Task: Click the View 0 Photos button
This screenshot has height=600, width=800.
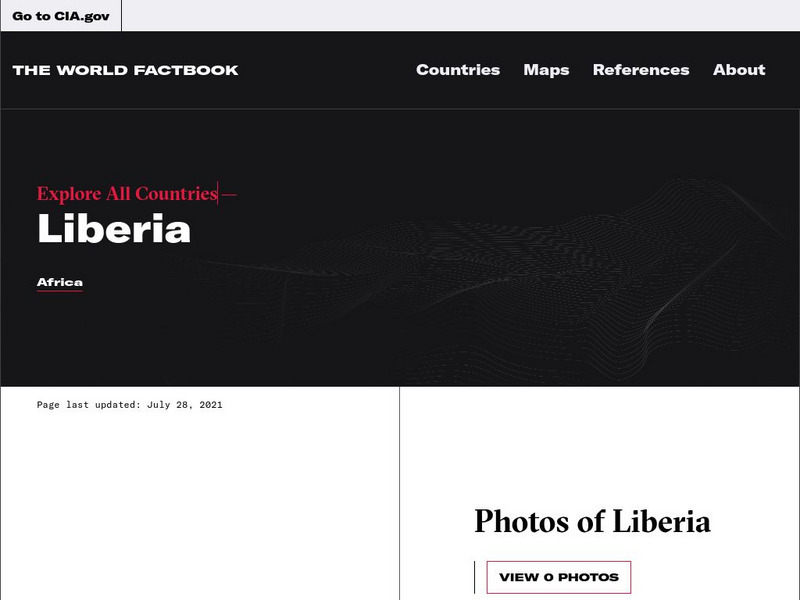Action: pyautogui.click(x=559, y=577)
